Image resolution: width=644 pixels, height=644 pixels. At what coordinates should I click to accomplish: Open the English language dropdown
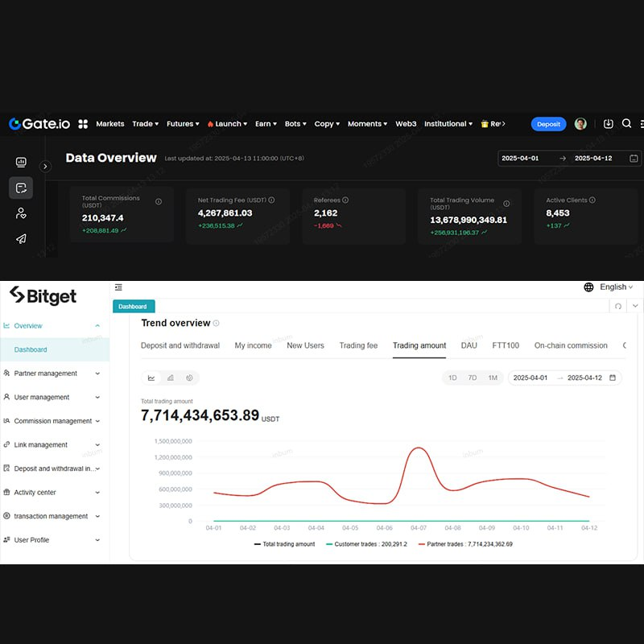[x=616, y=287]
